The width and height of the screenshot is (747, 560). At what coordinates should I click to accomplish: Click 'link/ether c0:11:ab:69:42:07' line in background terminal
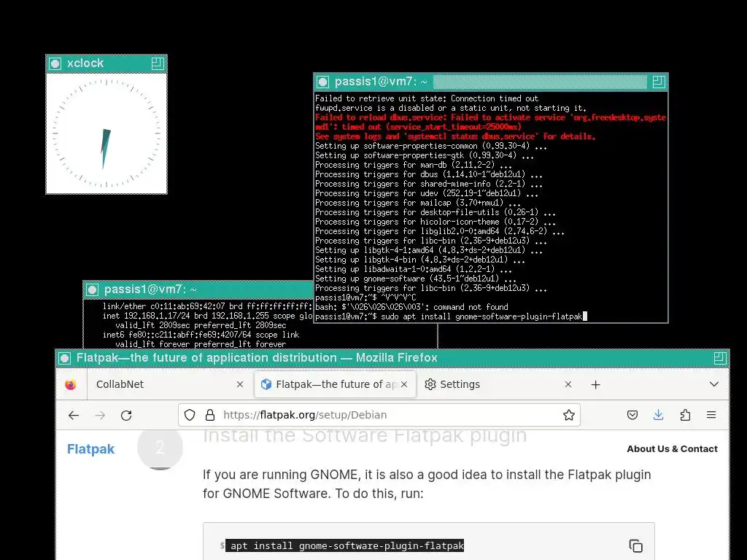tap(207, 306)
